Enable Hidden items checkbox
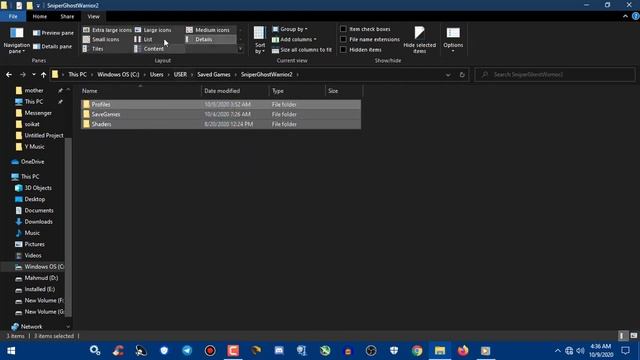This screenshot has width=640, height=360. tap(343, 49)
